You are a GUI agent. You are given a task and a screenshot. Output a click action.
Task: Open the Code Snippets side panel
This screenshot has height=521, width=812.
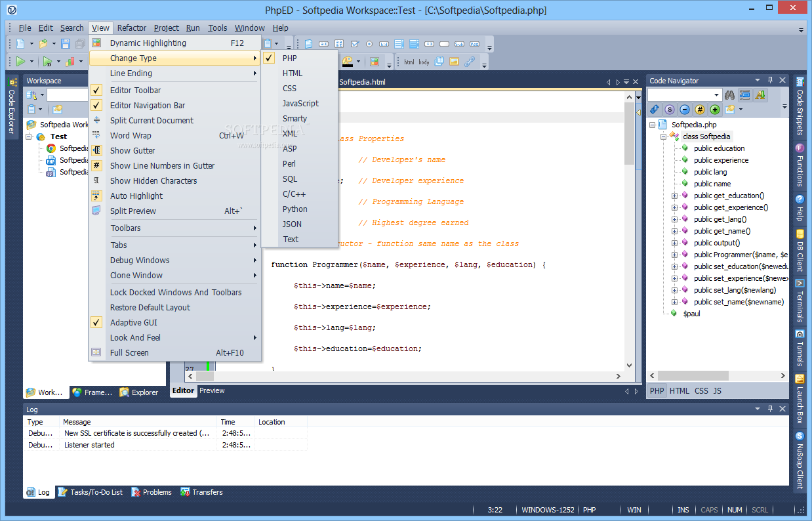(x=800, y=106)
